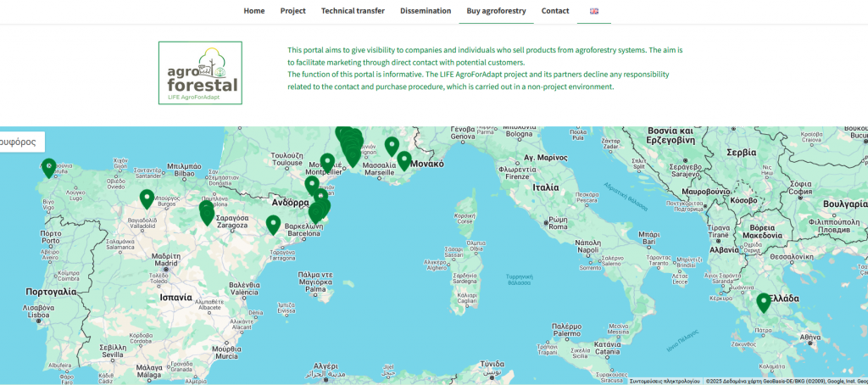Select the marker north of Marseille
The height and width of the screenshot is (385, 868).
391,146
